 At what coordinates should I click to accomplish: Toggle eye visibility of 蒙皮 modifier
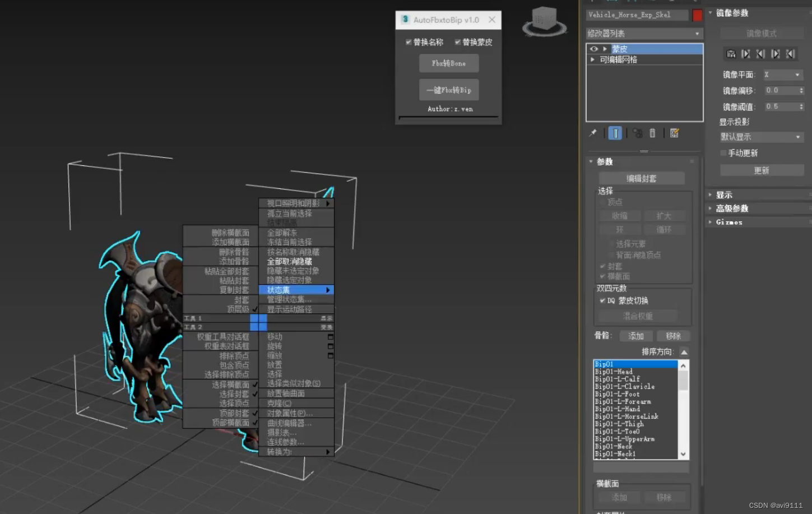coord(593,49)
